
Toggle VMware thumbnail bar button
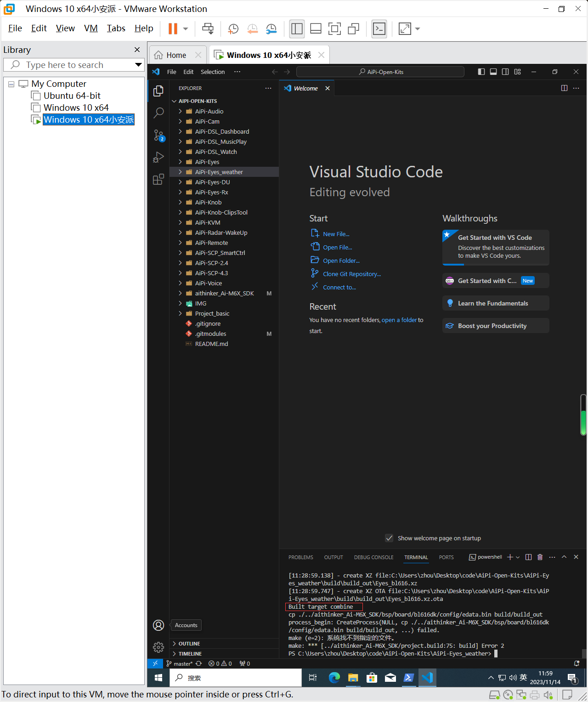point(316,28)
